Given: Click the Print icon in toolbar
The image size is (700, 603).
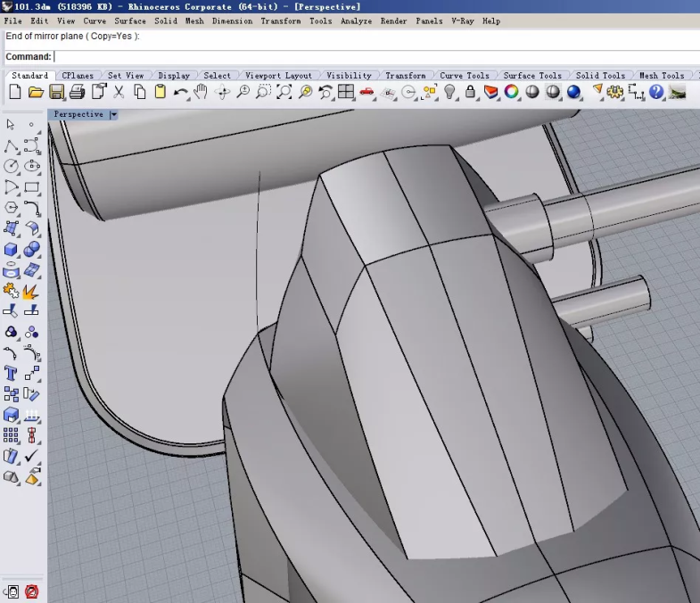Looking at the screenshot, I should (77, 92).
